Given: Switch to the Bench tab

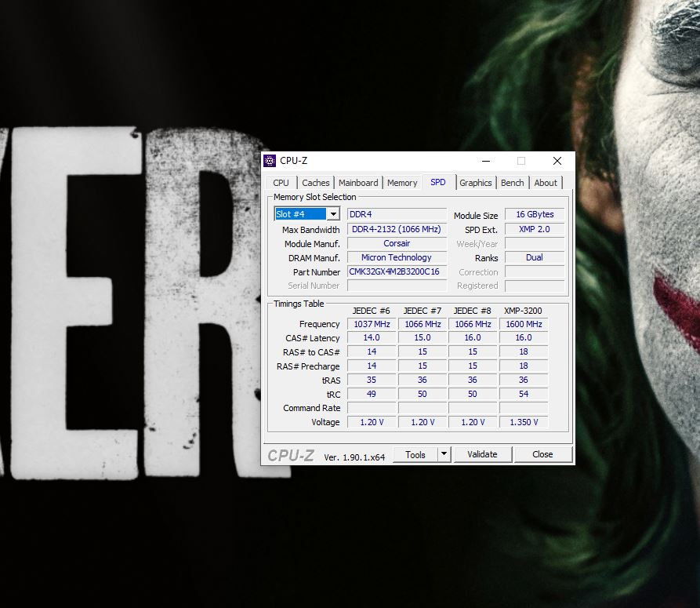Looking at the screenshot, I should [x=512, y=183].
